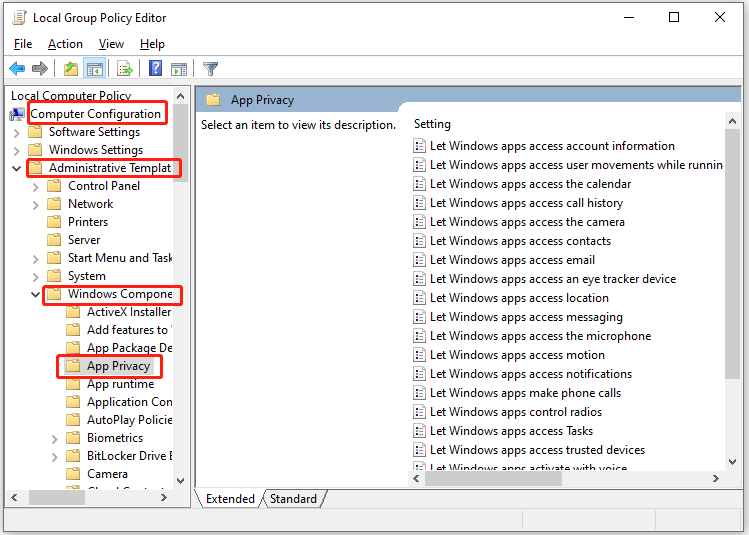Expand the Windows Settings node

click(17, 150)
